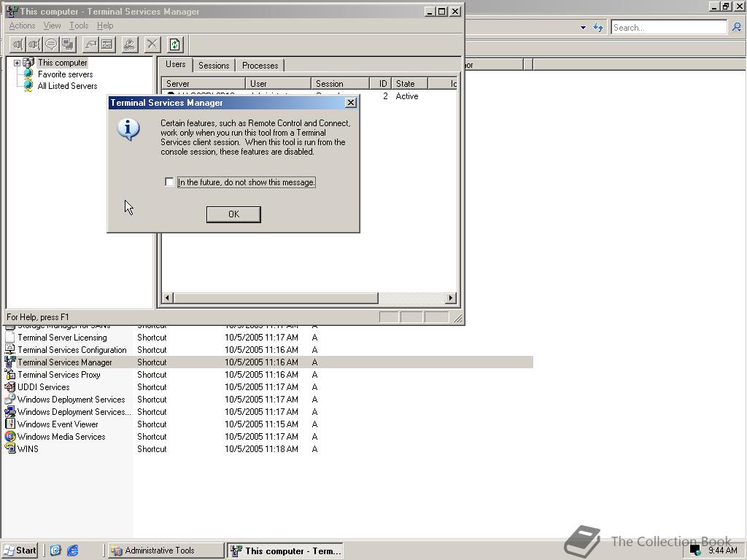Select the Terminal Server Licensing row text
This screenshot has width=747, height=560.
[62, 337]
